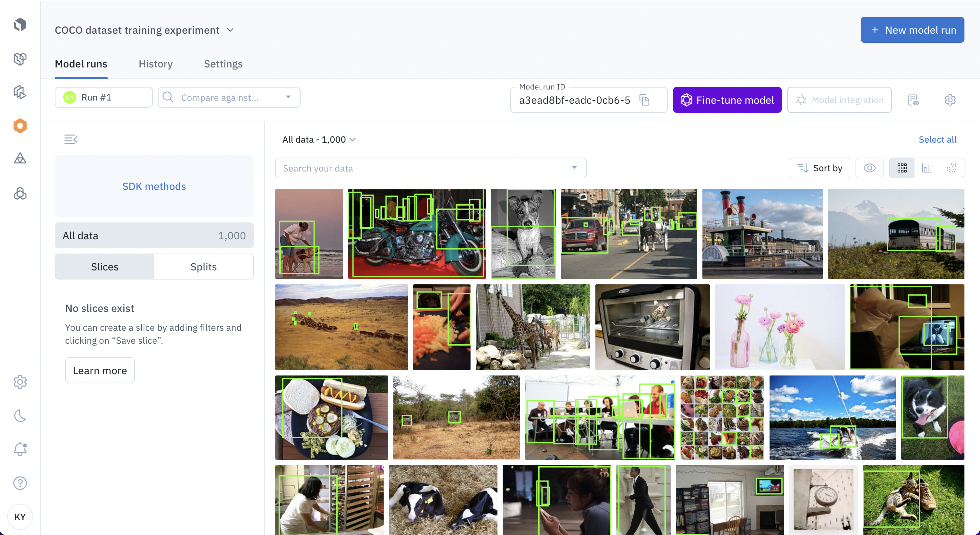Open the people at conference table thumbnail

tap(600, 417)
